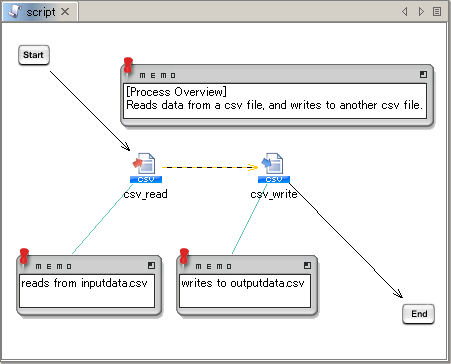Viewport: 451px width, 364px height.
Task: Edit the 'writes to outputdata.csv' memo text
Action: [x=245, y=291]
